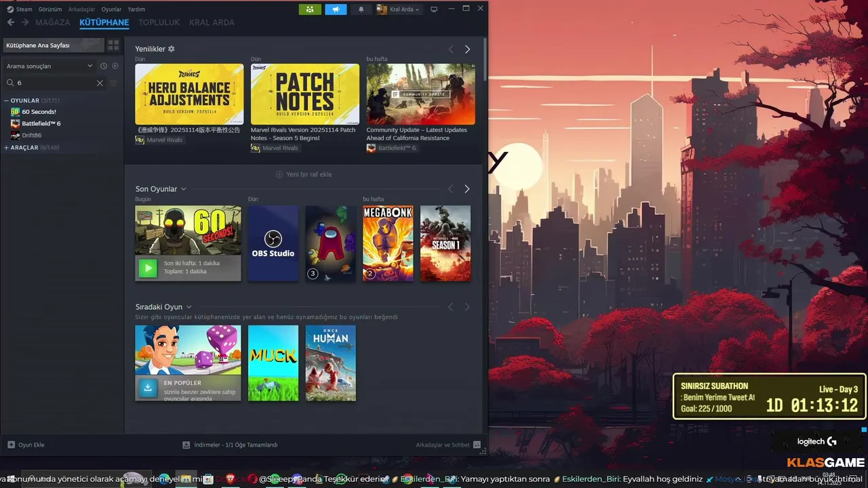Move Yenilikler shelf back with left arrow

pos(451,49)
